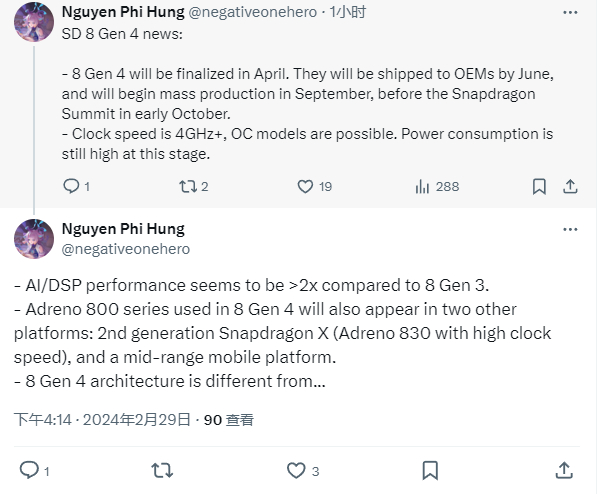605x494 pixels.
Task: Share the first tweet
Action: [x=571, y=186]
